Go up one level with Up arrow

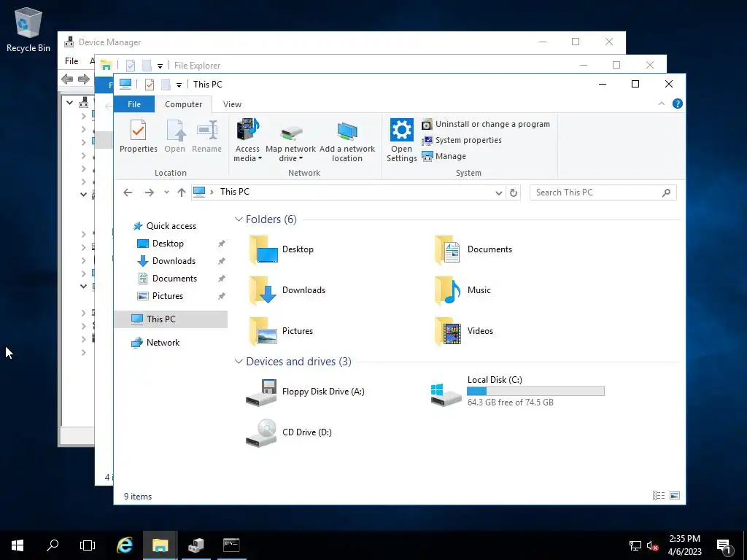(182, 192)
